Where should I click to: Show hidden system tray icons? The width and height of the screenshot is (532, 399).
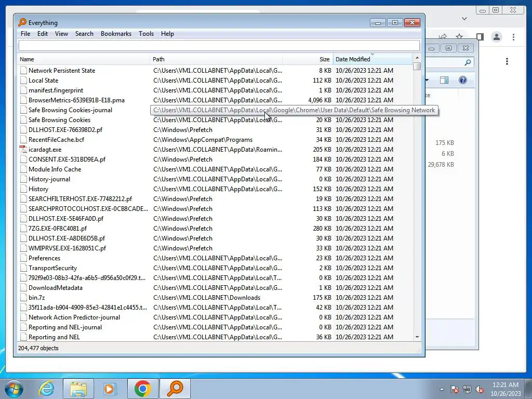coord(442,389)
